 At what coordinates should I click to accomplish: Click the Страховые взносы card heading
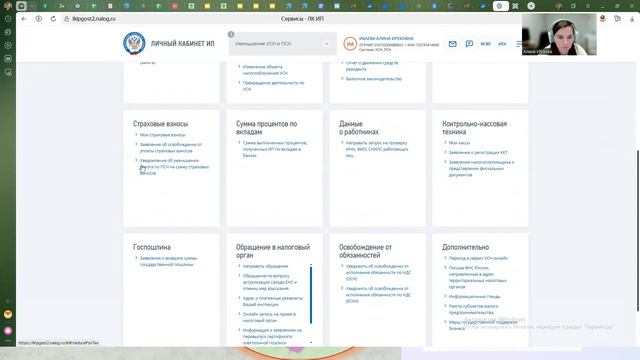coord(160,124)
